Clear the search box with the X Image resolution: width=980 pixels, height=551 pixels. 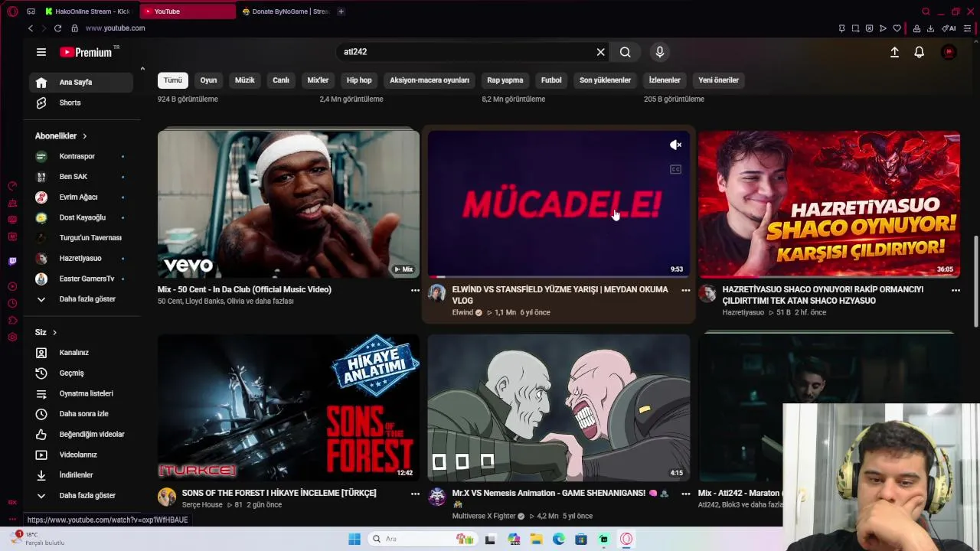point(600,52)
